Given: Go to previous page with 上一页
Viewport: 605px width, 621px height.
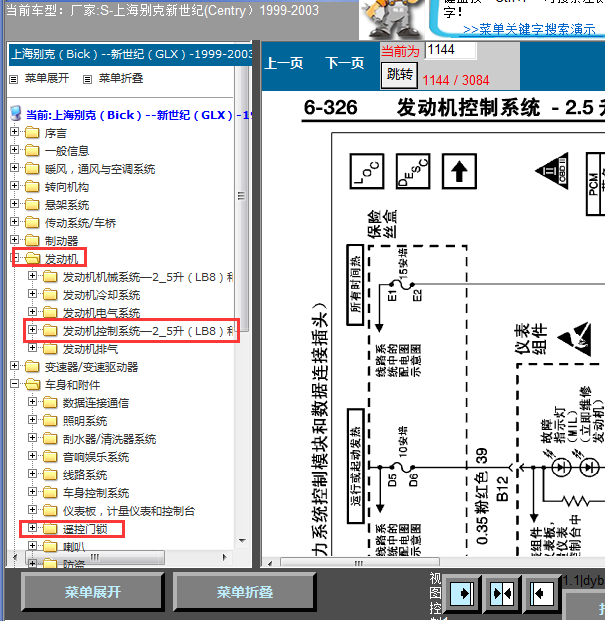Looking at the screenshot, I should pyautogui.click(x=284, y=63).
